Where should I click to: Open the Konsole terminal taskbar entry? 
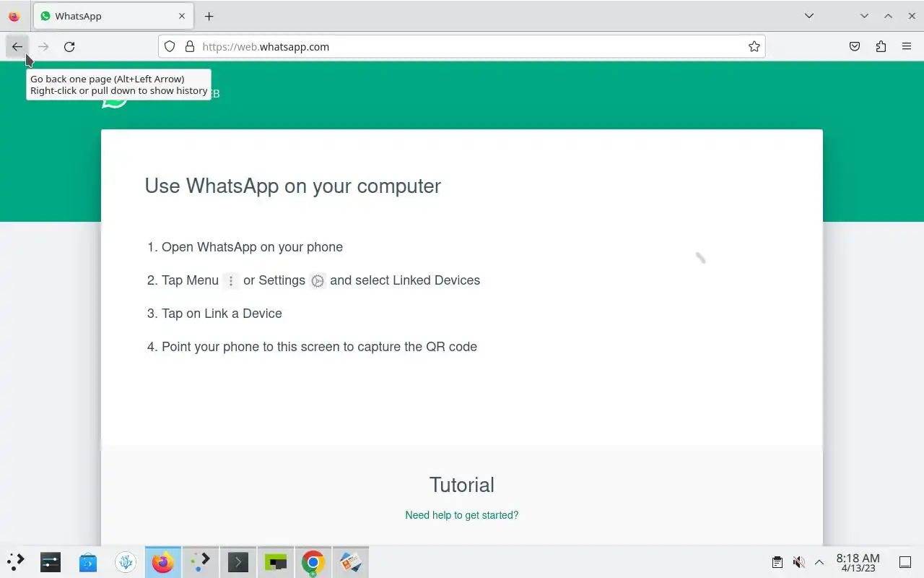[x=238, y=562]
